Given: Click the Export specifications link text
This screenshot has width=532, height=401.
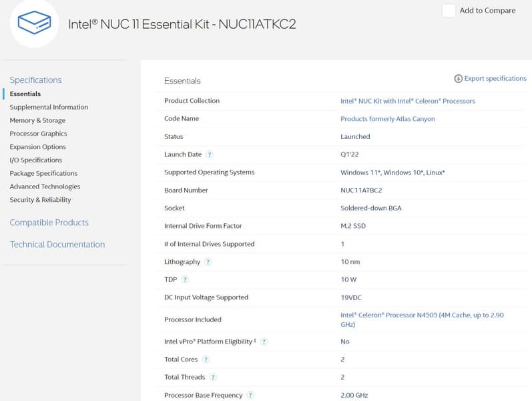Looking at the screenshot, I should tap(495, 79).
